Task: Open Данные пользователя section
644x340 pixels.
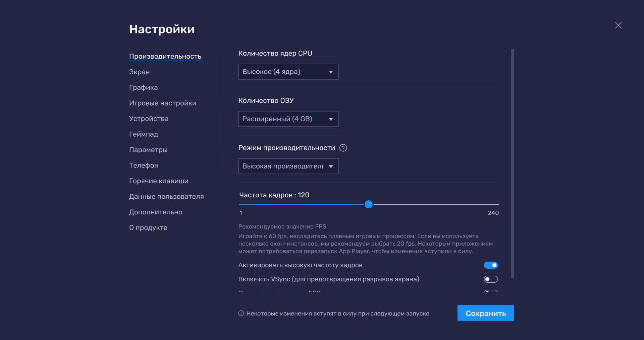Action: (166, 197)
